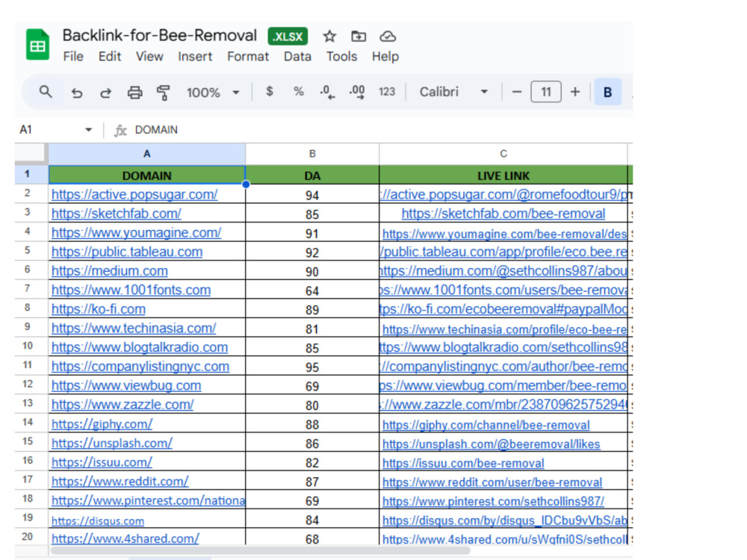The height and width of the screenshot is (560, 747).
Task: Open the Calibri font dropdown
Action: 453,91
